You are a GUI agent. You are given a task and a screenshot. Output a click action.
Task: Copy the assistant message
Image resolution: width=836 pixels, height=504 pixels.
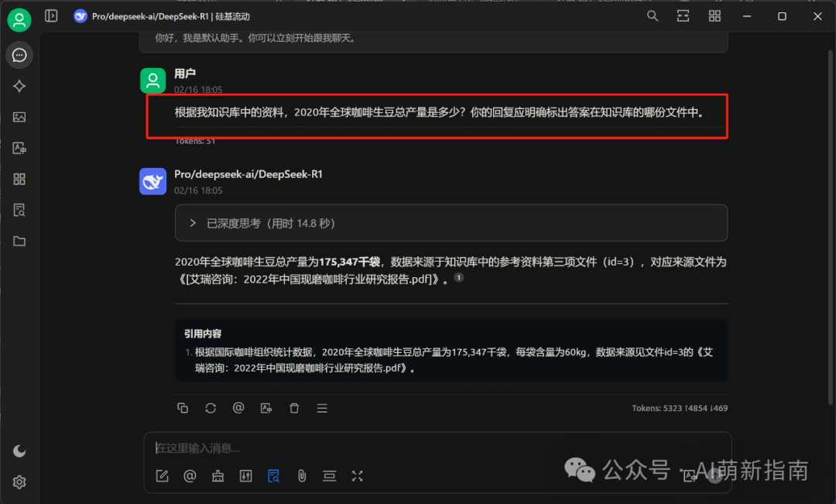tap(183, 408)
